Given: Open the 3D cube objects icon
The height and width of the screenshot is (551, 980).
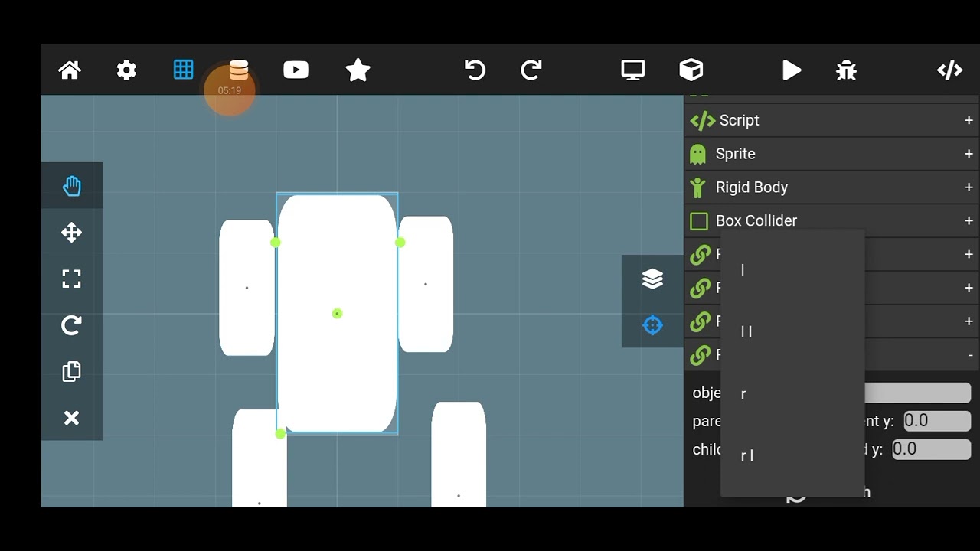Looking at the screenshot, I should click(691, 70).
